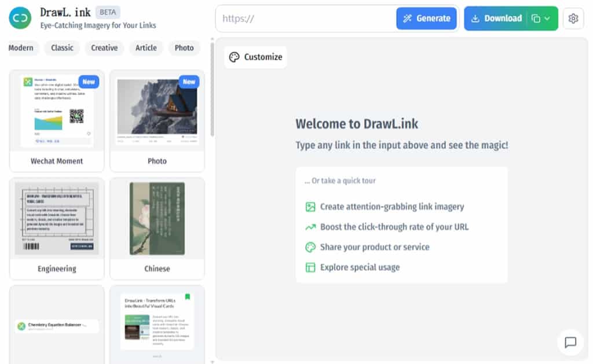
Task: Click the DrawL.ink logo icon
Action: [x=20, y=18]
